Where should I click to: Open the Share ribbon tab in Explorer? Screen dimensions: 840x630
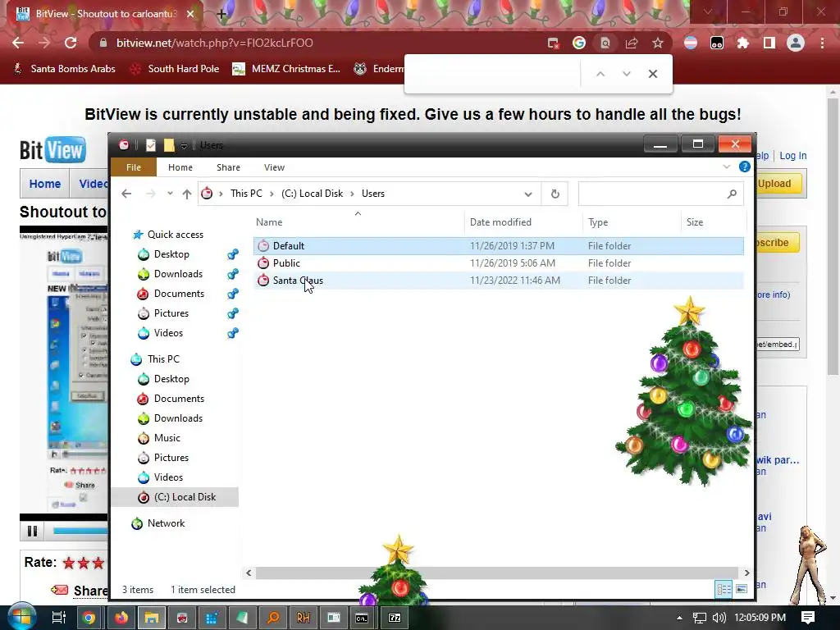[x=228, y=167]
